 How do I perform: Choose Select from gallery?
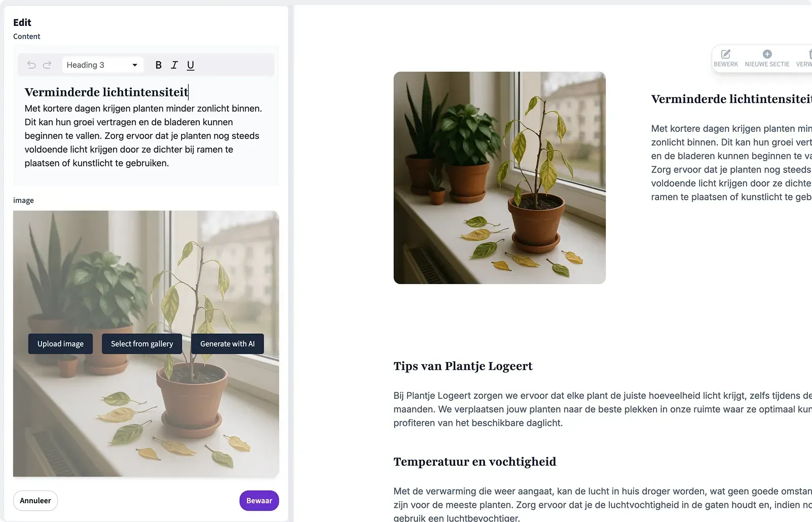tap(142, 344)
